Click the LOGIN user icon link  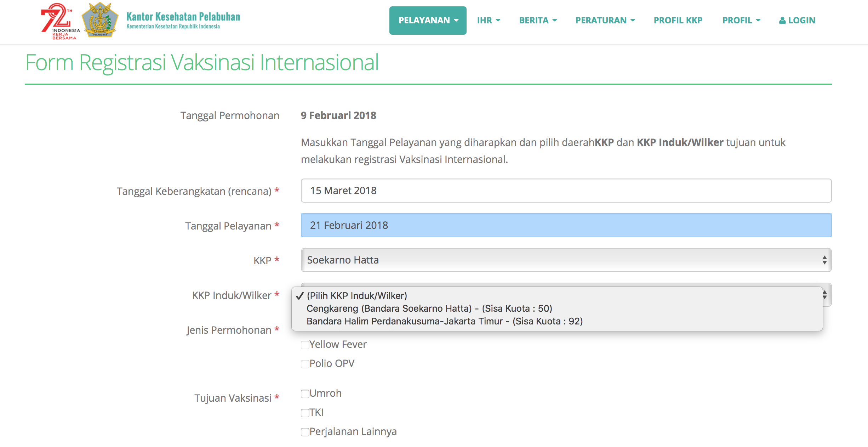pos(797,20)
